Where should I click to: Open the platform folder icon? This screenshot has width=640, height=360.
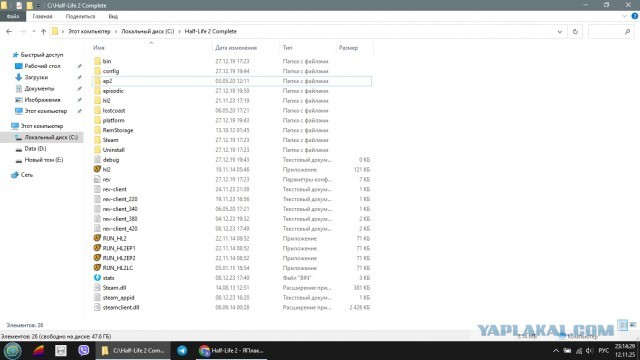pos(97,120)
